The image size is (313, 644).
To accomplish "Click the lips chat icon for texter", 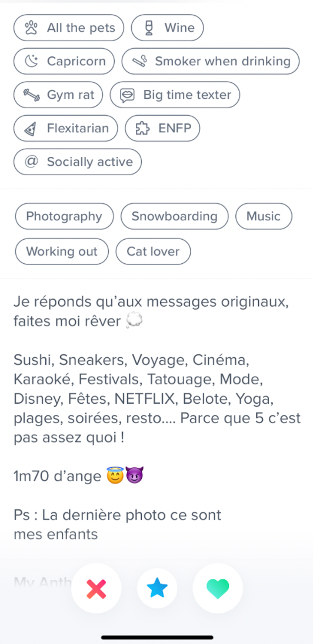I will (x=127, y=95).
